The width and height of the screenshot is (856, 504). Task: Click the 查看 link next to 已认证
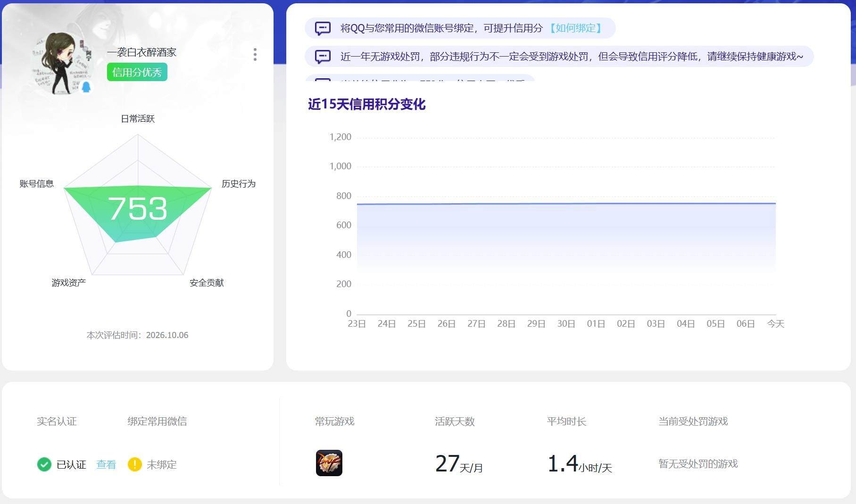[x=106, y=464]
